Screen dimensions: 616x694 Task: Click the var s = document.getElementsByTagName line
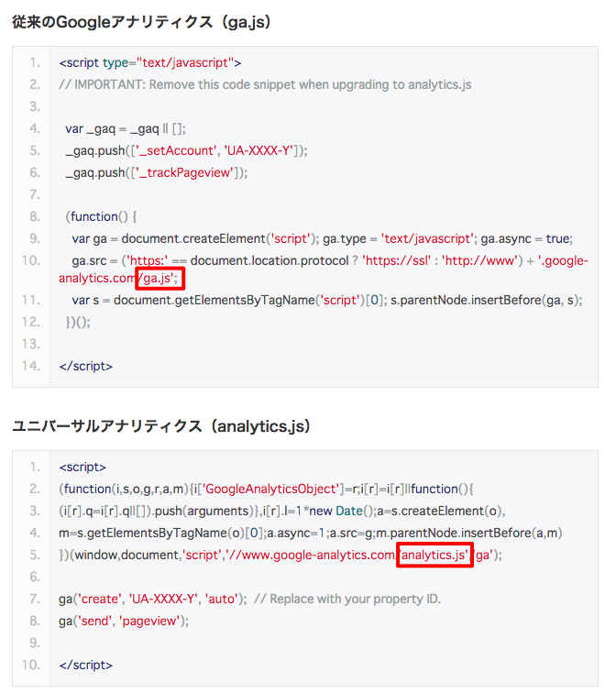(327, 300)
